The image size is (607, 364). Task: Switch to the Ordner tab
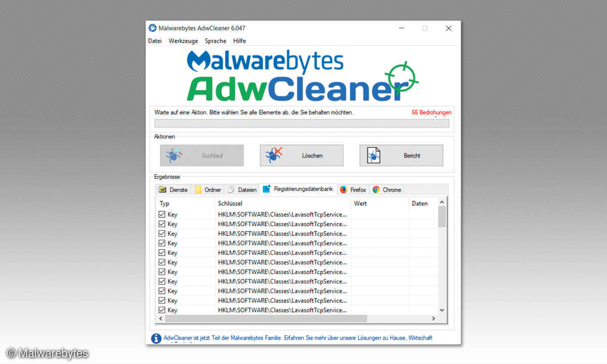point(208,190)
